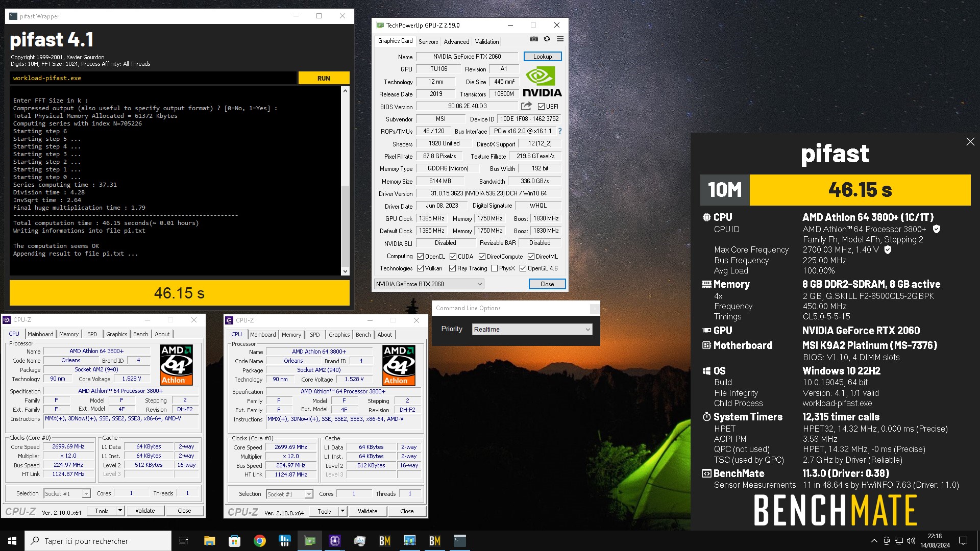The height and width of the screenshot is (551, 980).
Task: Click Close button in GPU-Z
Action: point(547,284)
